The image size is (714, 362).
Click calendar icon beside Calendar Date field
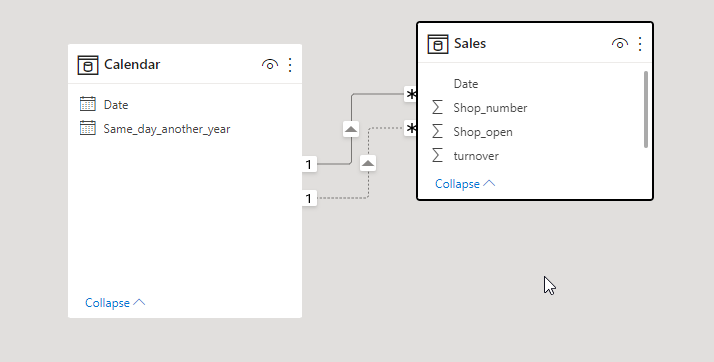coord(87,104)
